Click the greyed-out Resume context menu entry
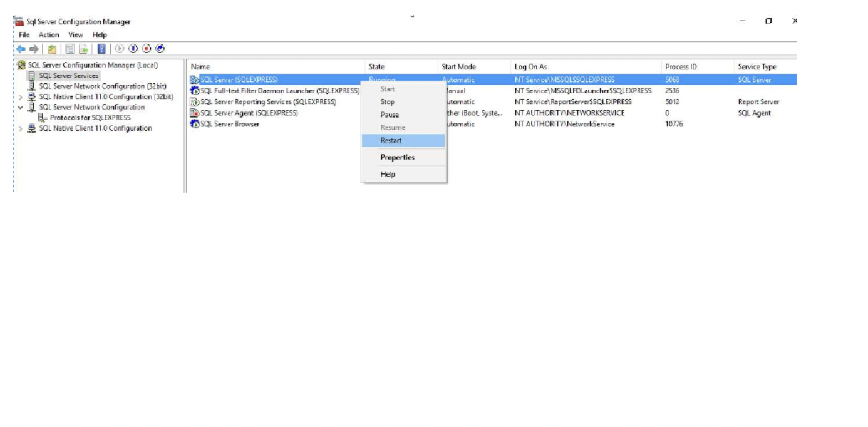This screenshot has width=868, height=427. click(403, 127)
